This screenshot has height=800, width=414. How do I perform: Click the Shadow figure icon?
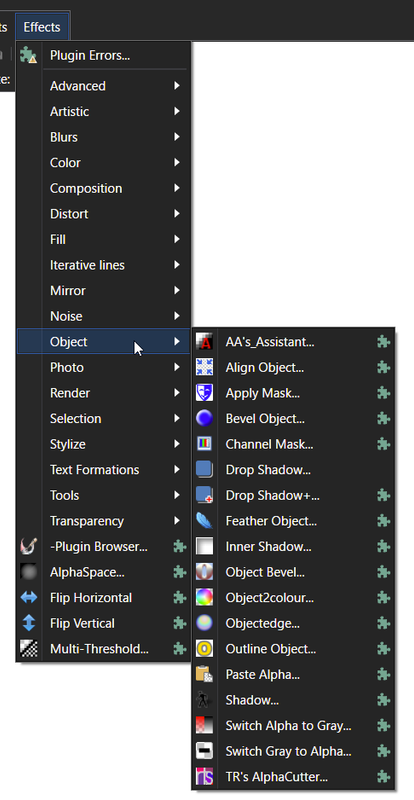[x=204, y=700]
